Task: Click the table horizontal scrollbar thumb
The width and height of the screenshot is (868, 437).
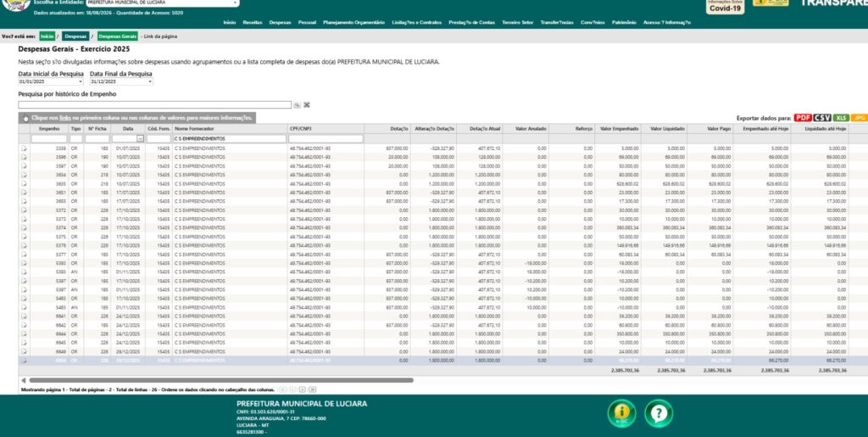Action: point(221,380)
